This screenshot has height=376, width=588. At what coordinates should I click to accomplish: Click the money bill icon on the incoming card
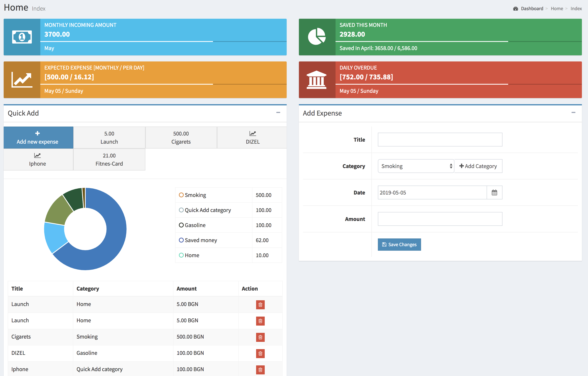22,37
